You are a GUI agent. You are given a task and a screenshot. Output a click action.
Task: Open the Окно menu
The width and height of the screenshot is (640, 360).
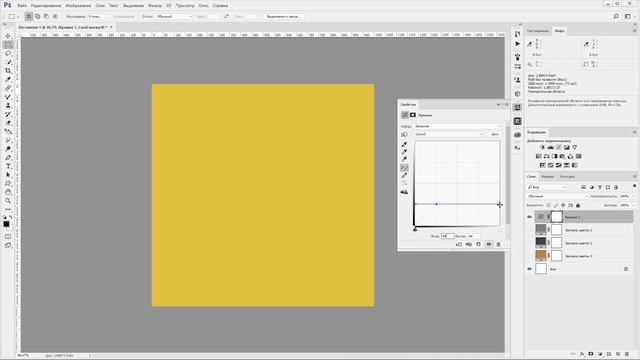(203, 6)
